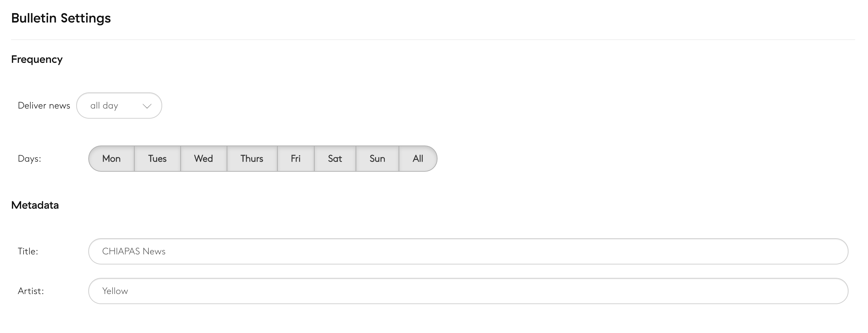The width and height of the screenshot is (868, 333).
Task: Focus the Title field containing CHIAPAS News
Action: pos(468,251)
